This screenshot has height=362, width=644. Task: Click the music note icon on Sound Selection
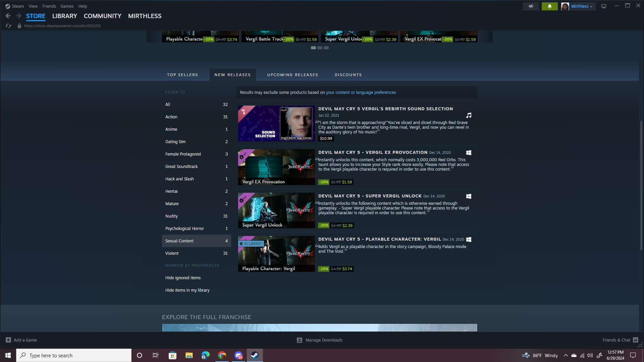click(x=469, y=115)
